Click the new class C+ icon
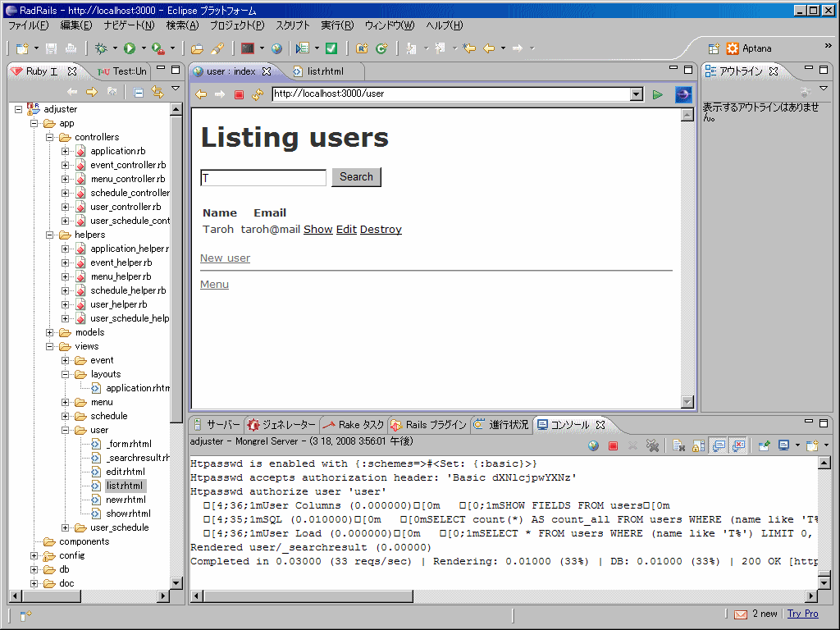Screen dimensions: 840x630 pyautogui.click(x=381, y=48)
